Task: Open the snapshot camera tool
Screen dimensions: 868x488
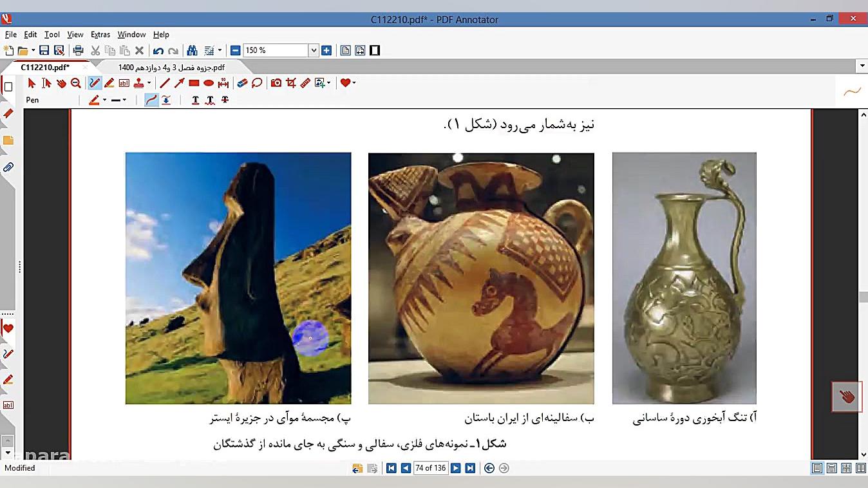Action: (x=277, y=82)
